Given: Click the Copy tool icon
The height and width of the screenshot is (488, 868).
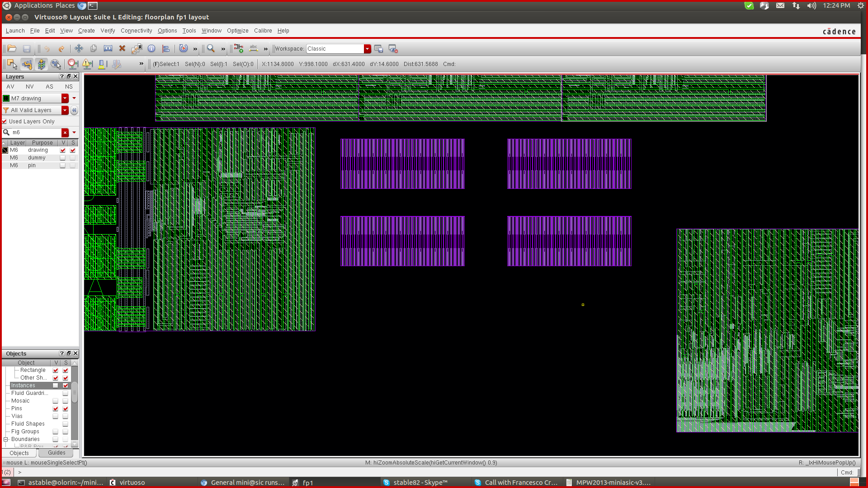Looking at the screenshot, I should point(94,48).
